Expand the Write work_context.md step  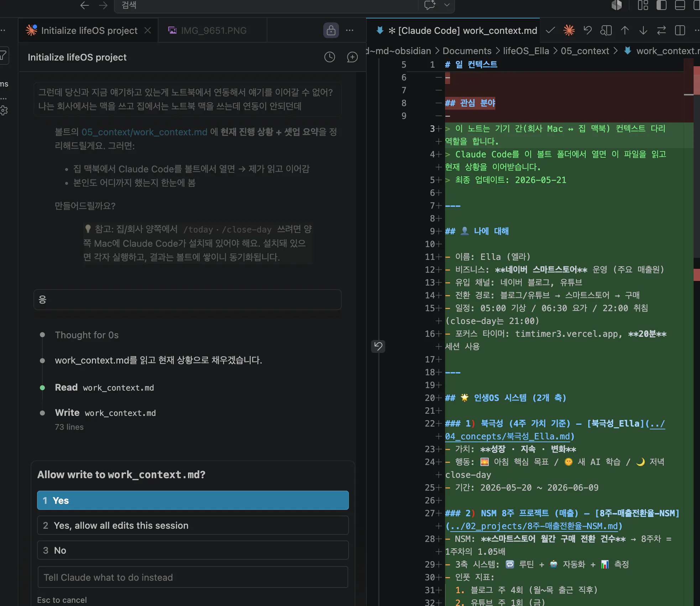coord(105,413)
